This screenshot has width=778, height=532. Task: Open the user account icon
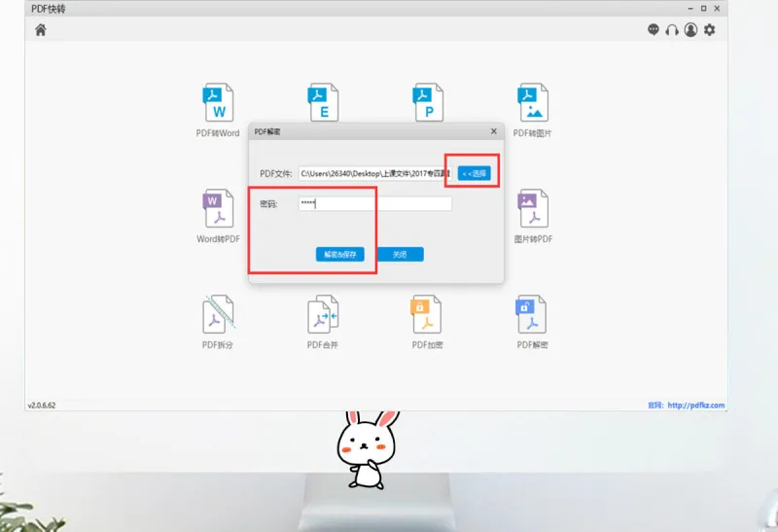[x=690, y=30]
